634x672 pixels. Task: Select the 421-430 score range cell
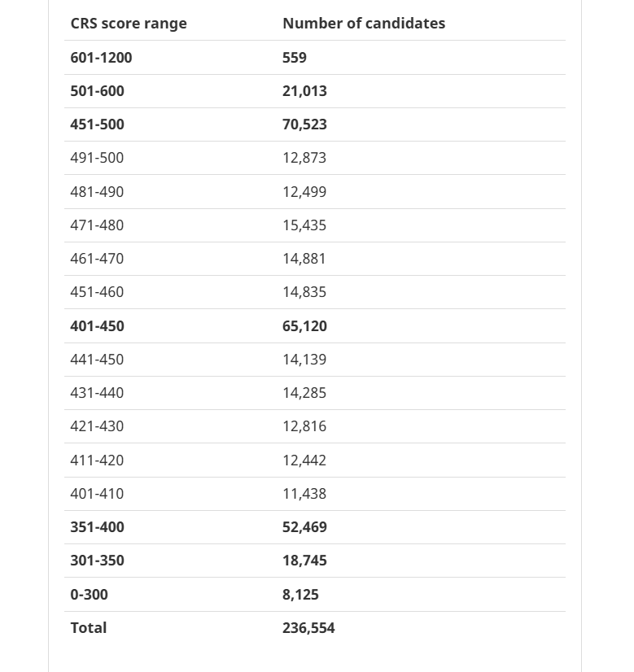tap(97, 426)
